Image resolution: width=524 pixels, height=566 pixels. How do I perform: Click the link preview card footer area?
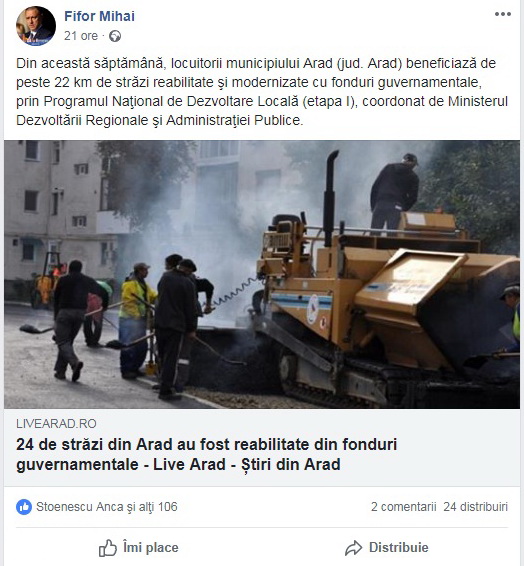(262, 447)
